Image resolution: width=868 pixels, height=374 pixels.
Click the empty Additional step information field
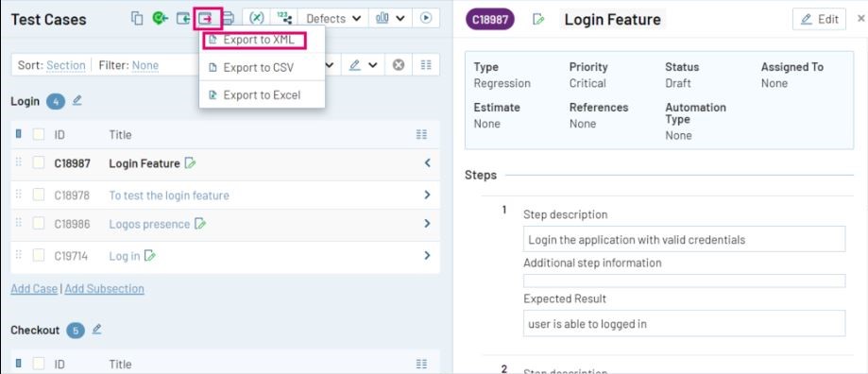tap(684, 280)
